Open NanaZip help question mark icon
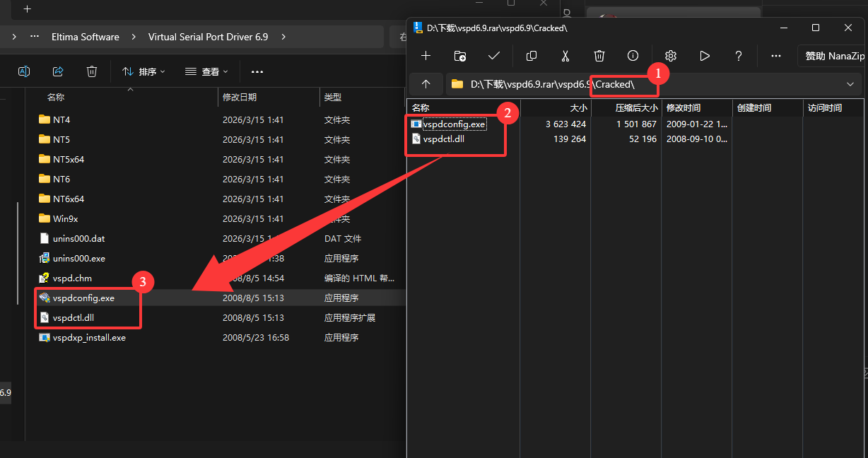868x458 pixels. 739,56
